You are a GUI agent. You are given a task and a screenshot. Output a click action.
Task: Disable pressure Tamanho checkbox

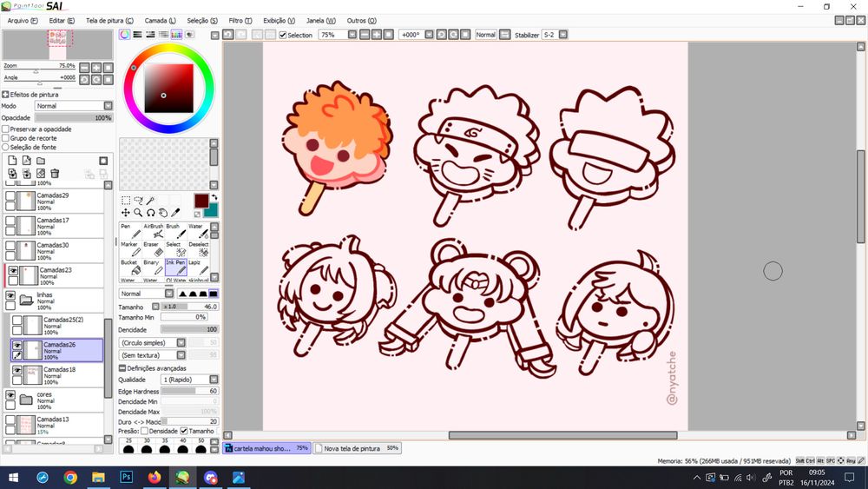coord(184,431)
